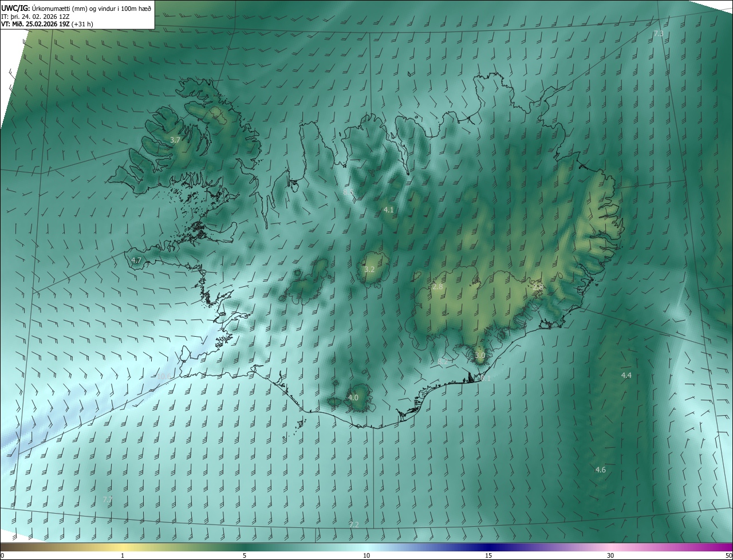Select the 30 tick on the color scale
733x560 pixels.
point(610,556)
